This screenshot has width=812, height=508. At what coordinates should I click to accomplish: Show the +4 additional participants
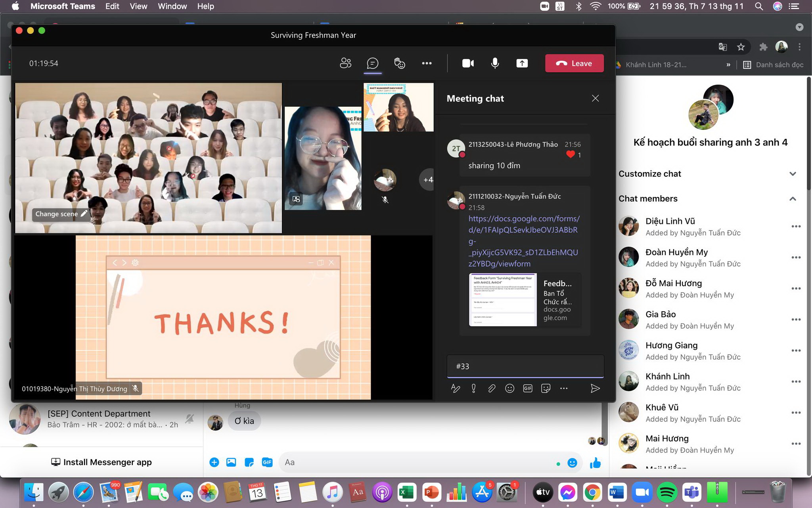427,180
